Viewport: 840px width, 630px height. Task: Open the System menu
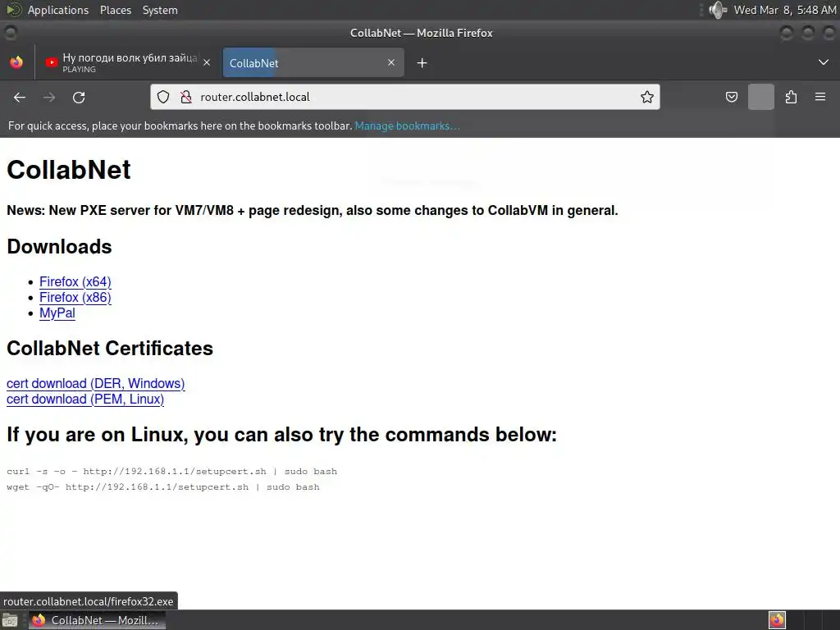pyautogui.click(x=160, y=10)
